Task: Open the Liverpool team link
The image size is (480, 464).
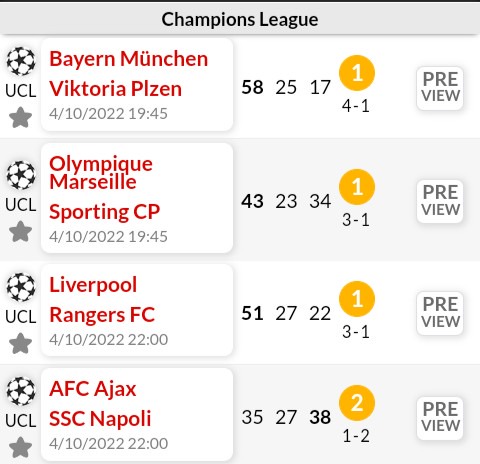Action: (93, 285)
